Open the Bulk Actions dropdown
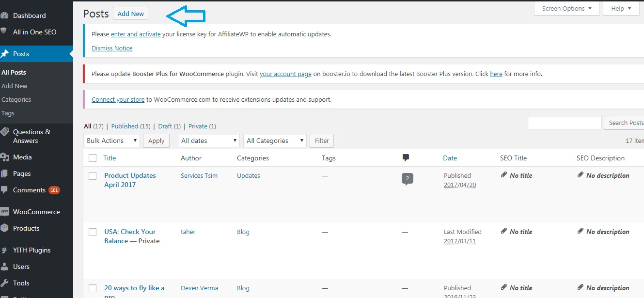The image size is (644, 298). (111, 141)
